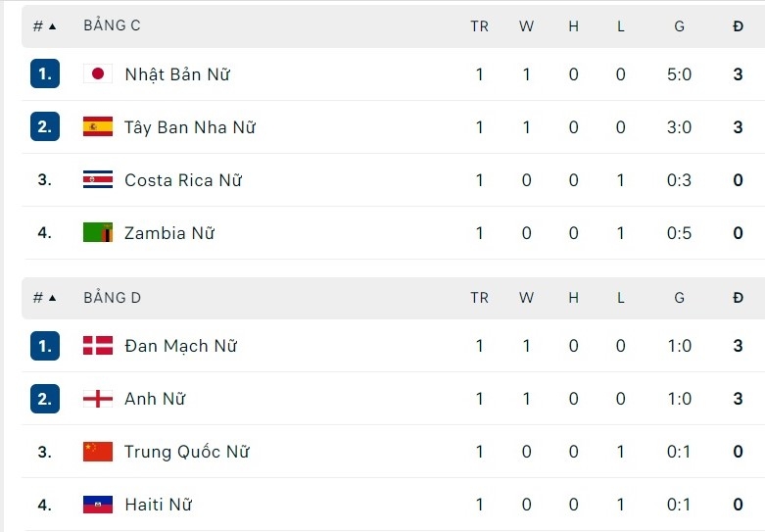Viewport: 765px width, 532px height.
Task: Select the Đan Mạch Nữ team name
Action: tap(180, 346)
